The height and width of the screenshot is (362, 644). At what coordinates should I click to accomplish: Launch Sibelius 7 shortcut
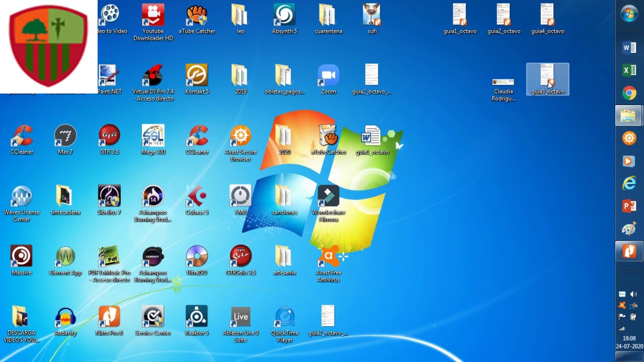[109, 200]
